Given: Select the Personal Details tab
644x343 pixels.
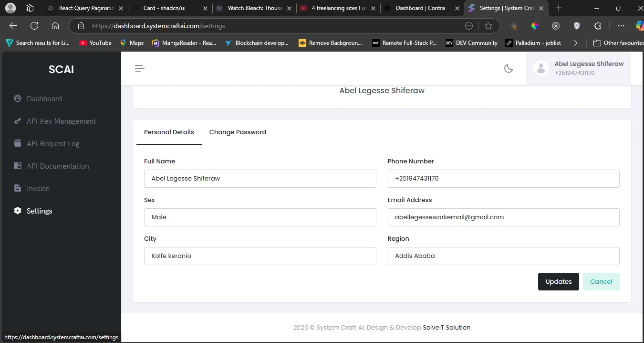Looking at the screenshot, I should [x=169, y=132].
